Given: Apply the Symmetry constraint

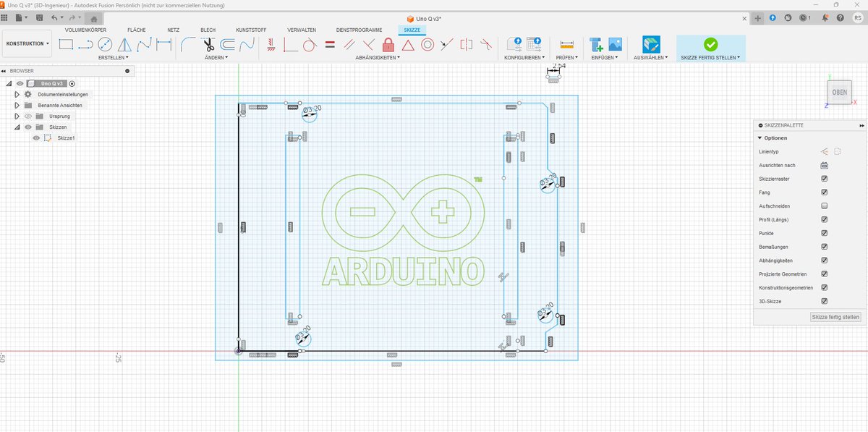Looking at the screenshot, I should tap(467, 44).
